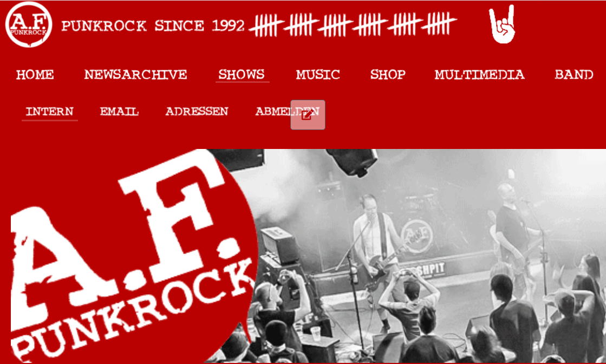Click the A.F. Punkrock round logo

click(x=29, y=25)
